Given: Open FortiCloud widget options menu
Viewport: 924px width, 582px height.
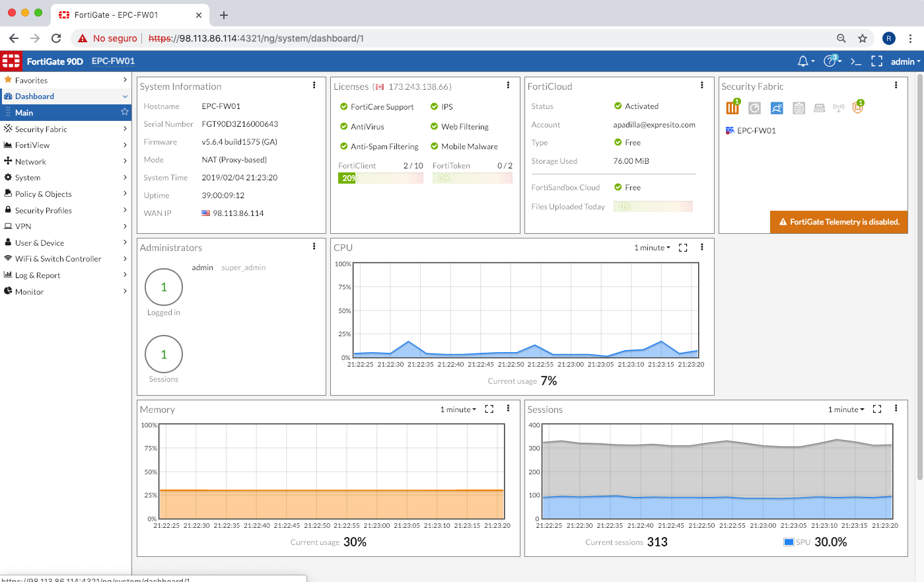Looking at the screenshot, I should point(701,85).
